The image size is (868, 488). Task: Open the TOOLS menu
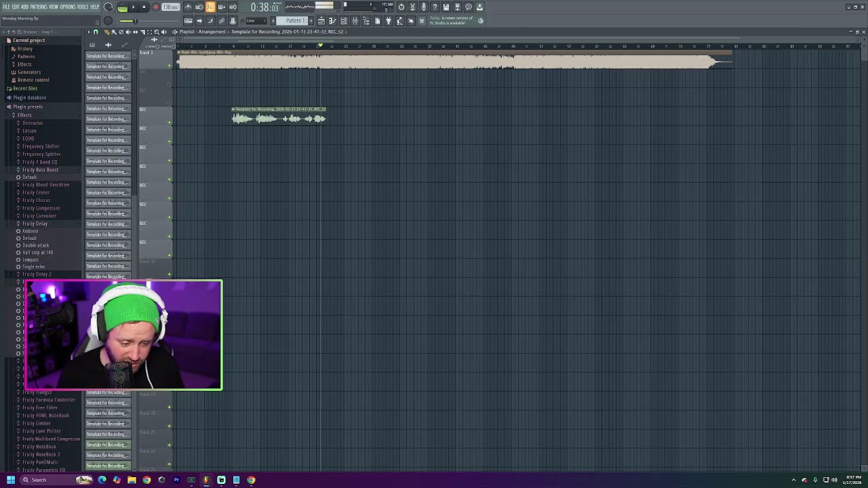(x=83, y=7)
